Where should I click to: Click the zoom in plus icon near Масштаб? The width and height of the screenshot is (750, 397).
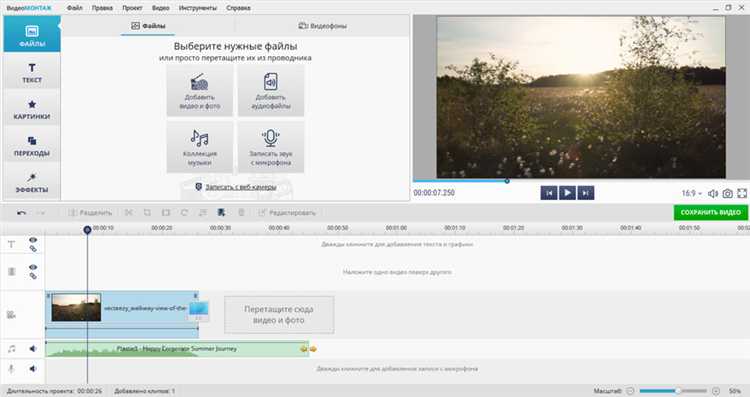click(716, 391)
